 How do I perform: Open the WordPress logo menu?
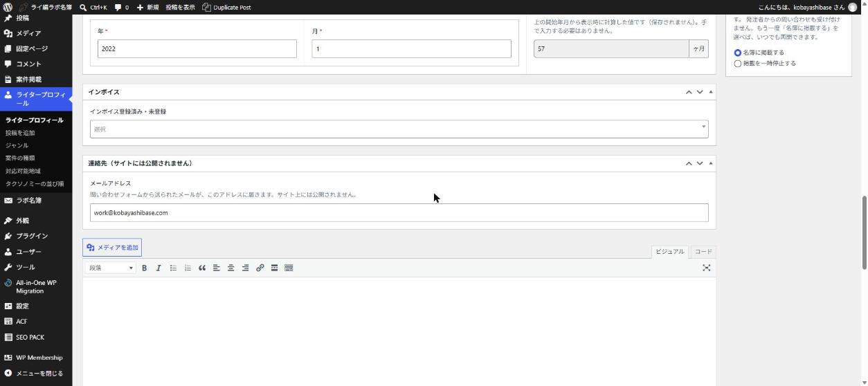(8, 7)
